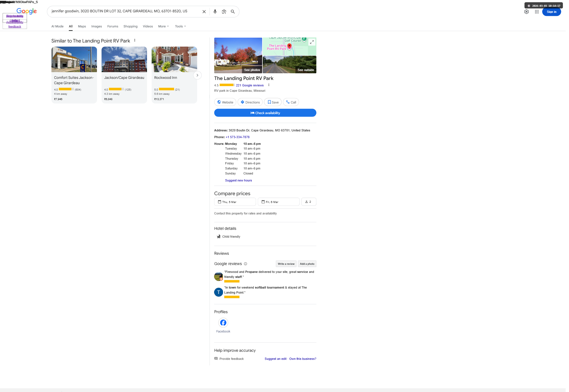The width and height of the screenshot is (569, 392).
Task: Click the feedback icon near Provide feedback
Action: point(216,358)
